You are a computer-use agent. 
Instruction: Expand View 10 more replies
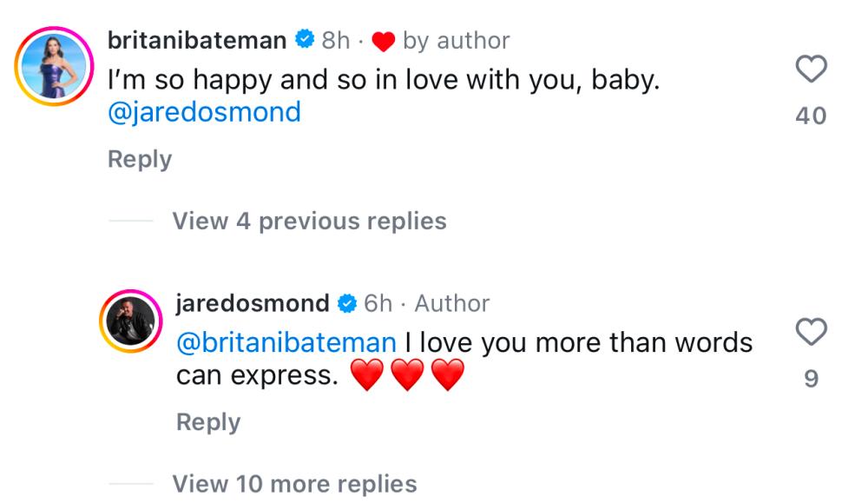point(294,483)
